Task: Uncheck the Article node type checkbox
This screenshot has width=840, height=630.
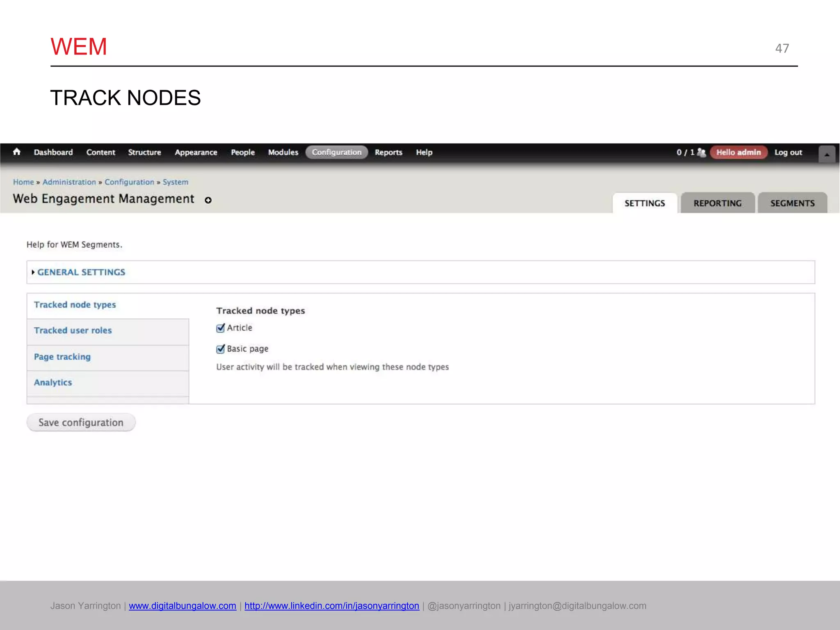Action: (221, 328)
